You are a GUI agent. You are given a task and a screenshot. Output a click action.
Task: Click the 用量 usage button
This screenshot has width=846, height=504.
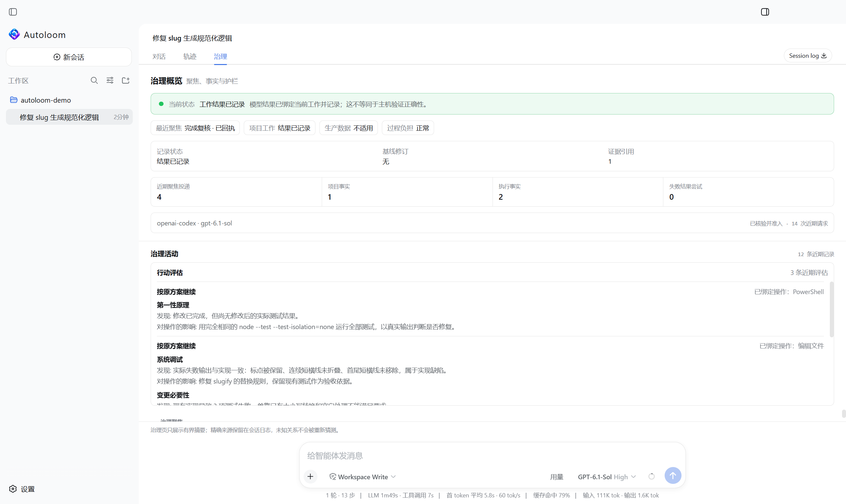point(556,477)
